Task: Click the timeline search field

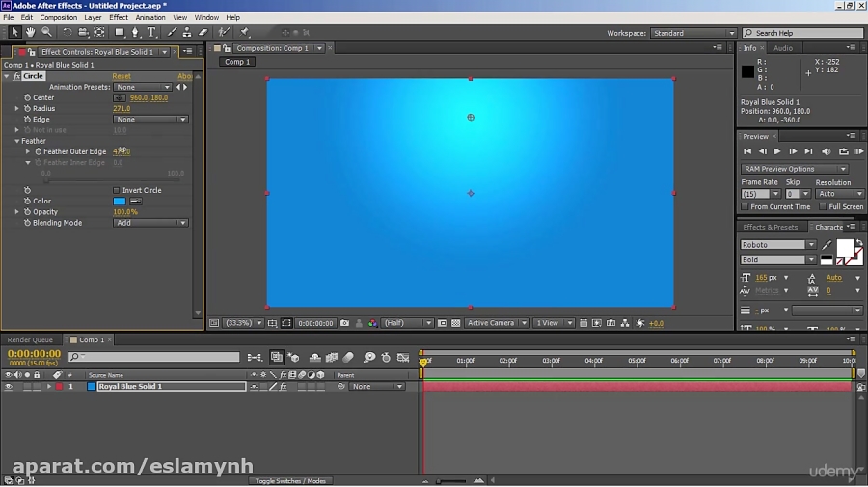Action: [154, 358]
